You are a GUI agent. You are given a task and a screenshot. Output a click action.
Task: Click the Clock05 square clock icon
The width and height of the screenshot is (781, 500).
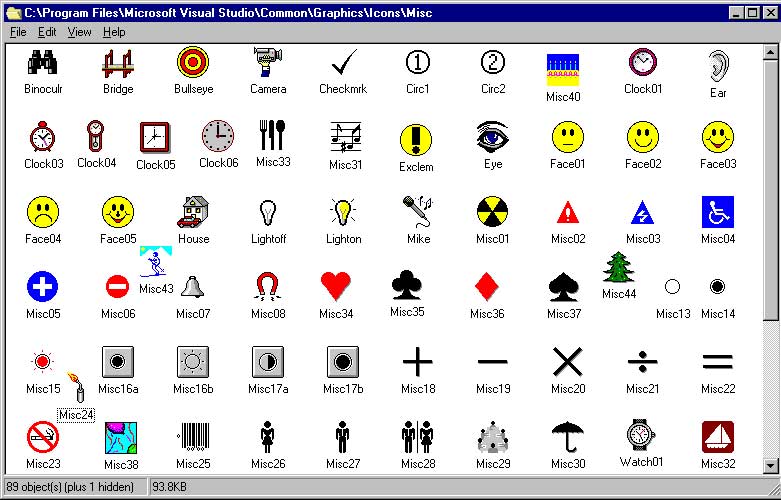pos(155,137)
